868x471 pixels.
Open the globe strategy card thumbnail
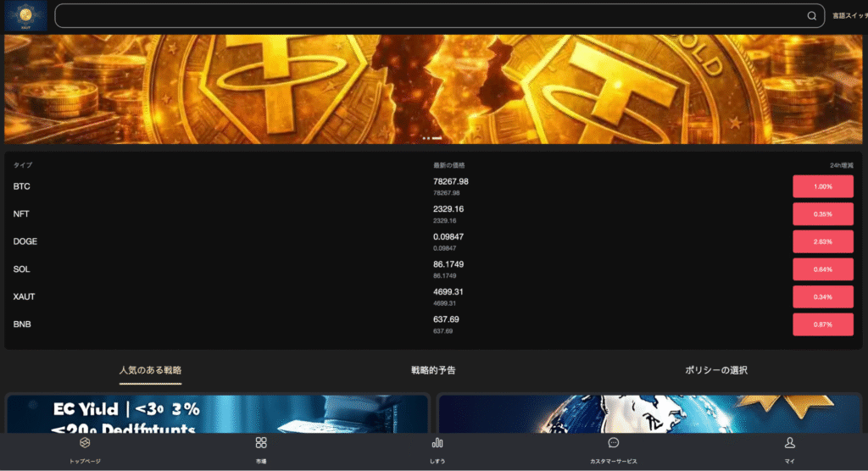[649, 415]
